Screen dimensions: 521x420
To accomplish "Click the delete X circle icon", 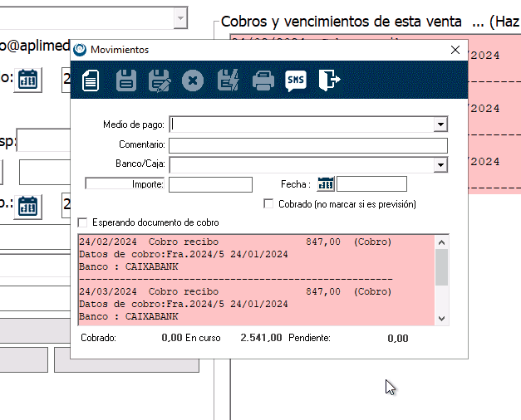I will click(x=193, y=81).
